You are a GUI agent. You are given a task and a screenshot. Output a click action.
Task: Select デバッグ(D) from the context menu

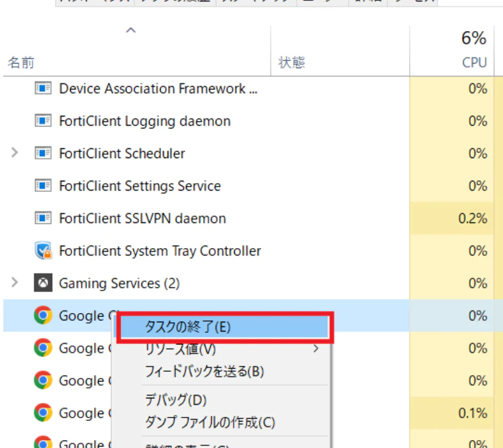point(176,400)
